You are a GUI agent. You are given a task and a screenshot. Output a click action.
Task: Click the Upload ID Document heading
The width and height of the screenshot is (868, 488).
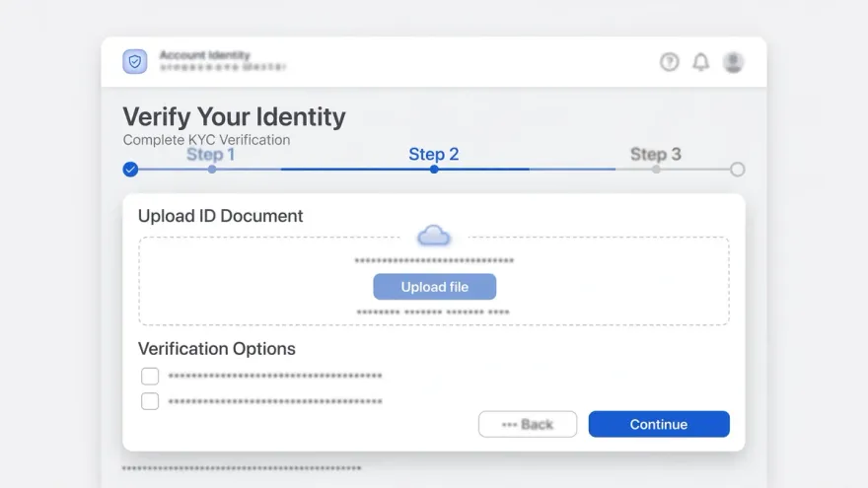220,216
